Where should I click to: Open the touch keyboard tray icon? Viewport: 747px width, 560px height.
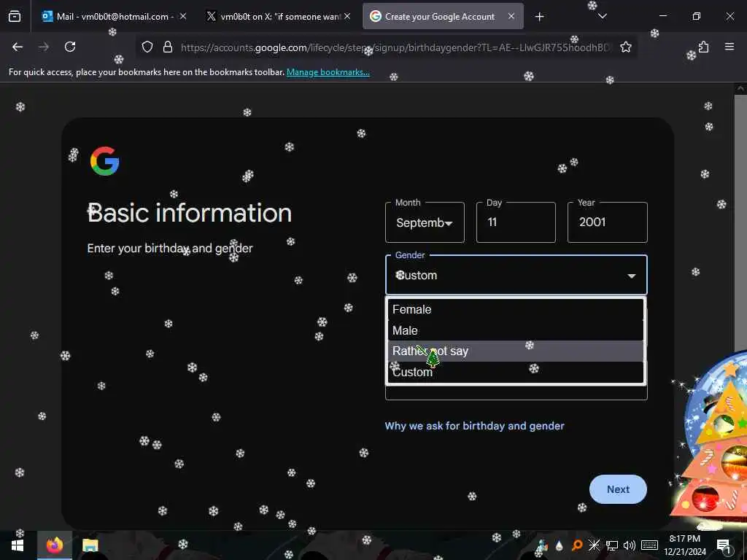(649, 545)
